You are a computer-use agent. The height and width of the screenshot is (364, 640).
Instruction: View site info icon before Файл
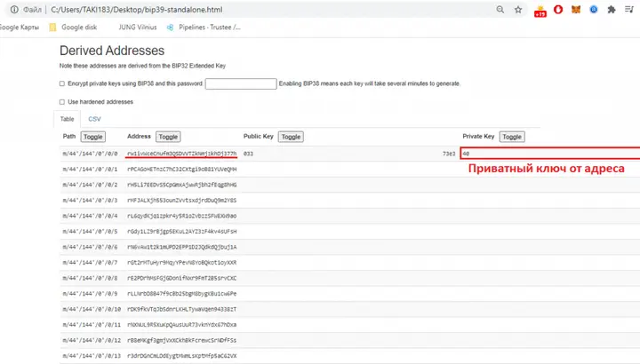14,10
